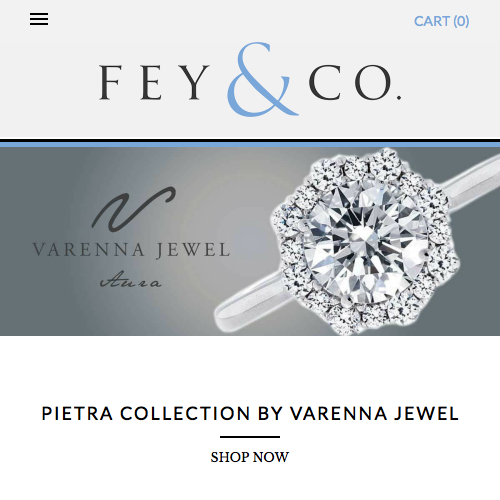Click the CO. text of the logo

pos(355,82)
